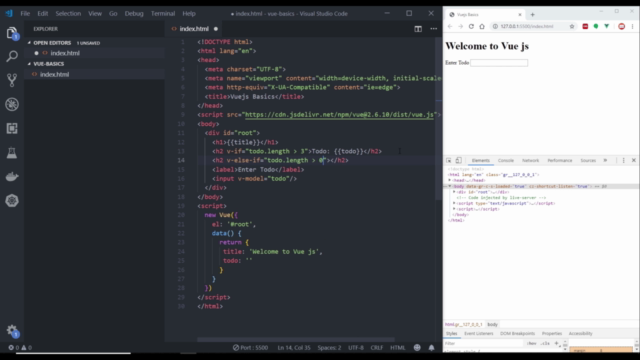The width and height of the screenshot is (640, 360).
Task: Open Chrome profile avatar icon
Action: pyautogui.click(x=622, y=27)
